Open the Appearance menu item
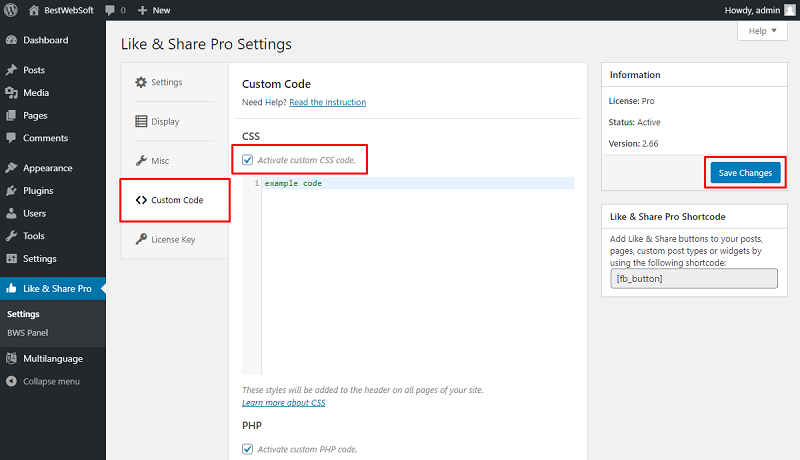Viewport: 800px width, 460px height. (53, 168)
